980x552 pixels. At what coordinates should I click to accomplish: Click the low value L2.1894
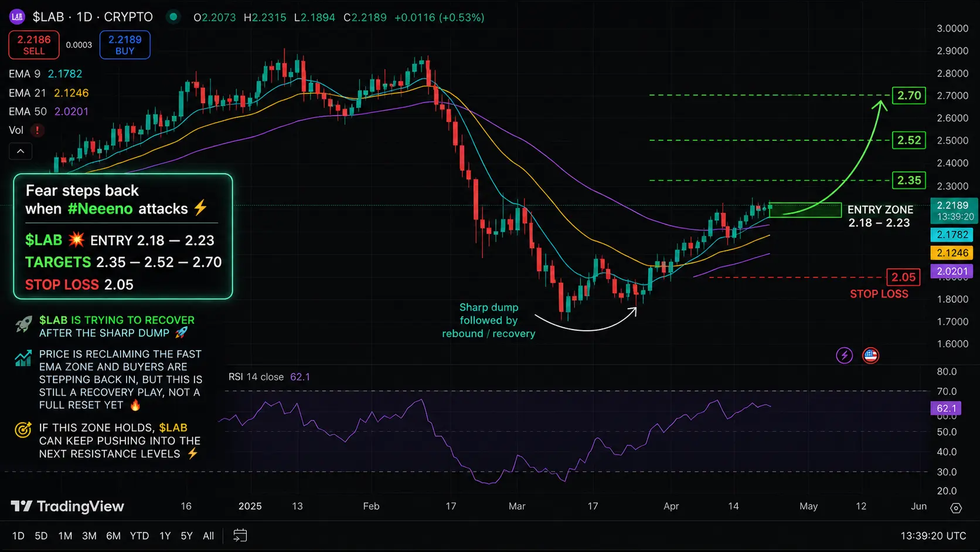(314, 18)
